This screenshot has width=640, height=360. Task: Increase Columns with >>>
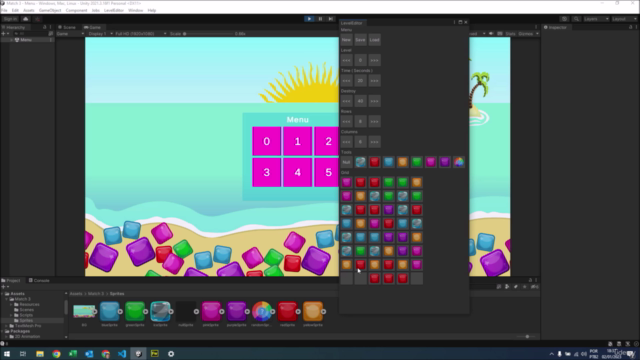[x=374, y=142]
